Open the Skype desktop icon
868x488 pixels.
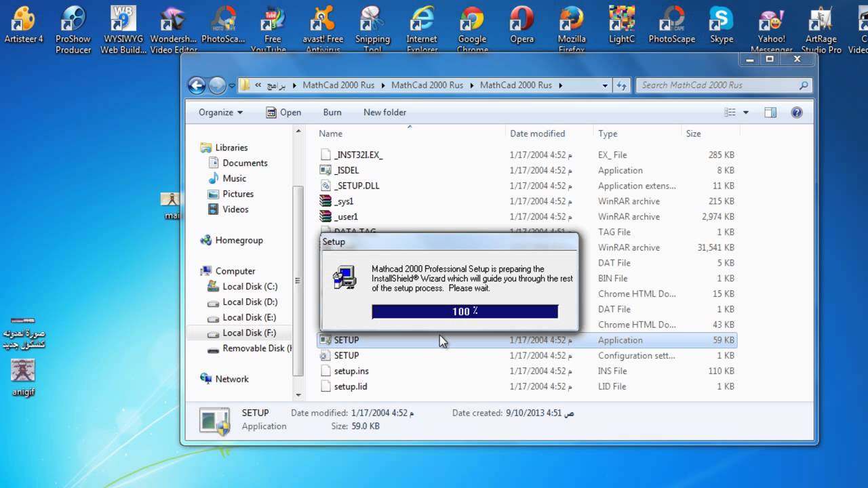(x=722, y=25)
